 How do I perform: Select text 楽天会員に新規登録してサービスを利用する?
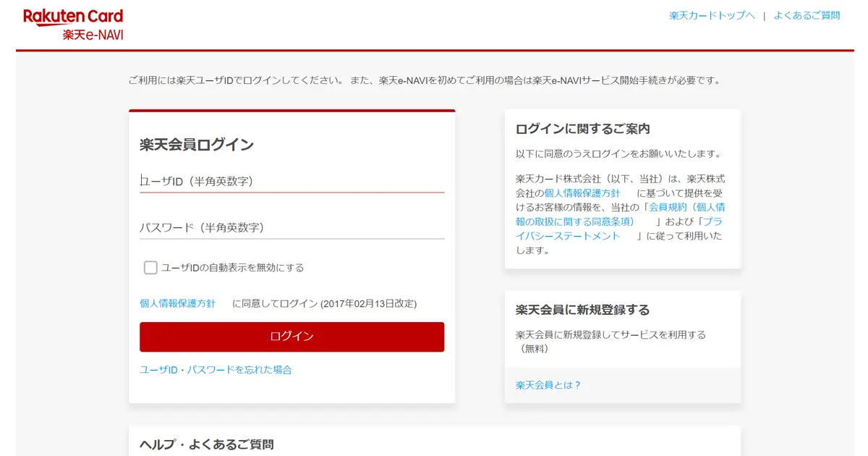[x=610, y=335]
